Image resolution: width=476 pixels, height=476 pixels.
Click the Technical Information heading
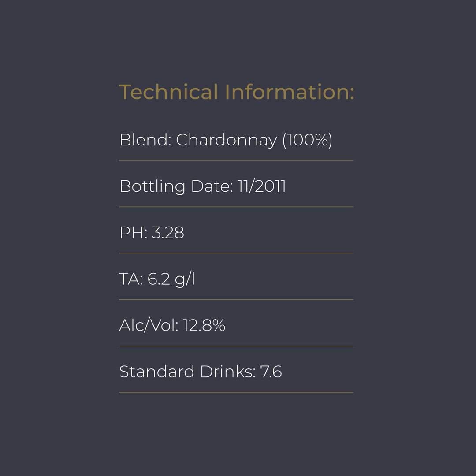pyautogui.click(x=236, y=92)
